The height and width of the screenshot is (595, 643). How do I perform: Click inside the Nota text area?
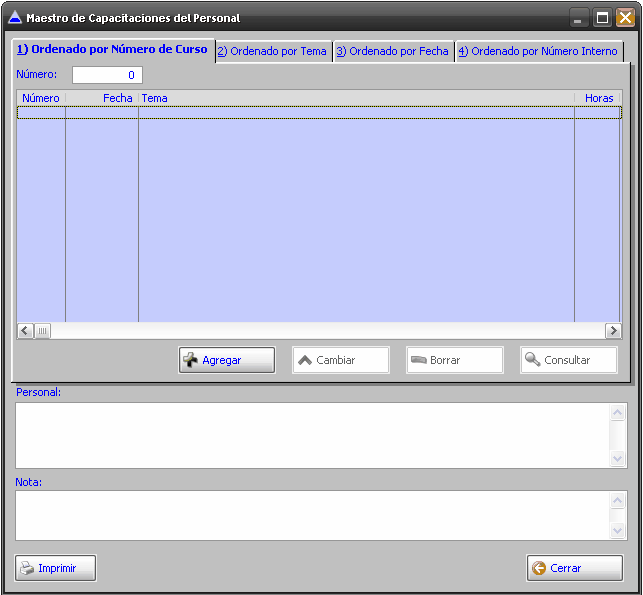(x=310, y=515)
